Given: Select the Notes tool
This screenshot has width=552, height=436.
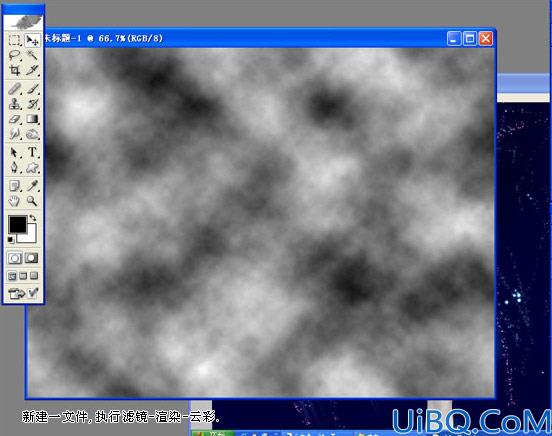Looking at the screenshot, I should [14, 186].
